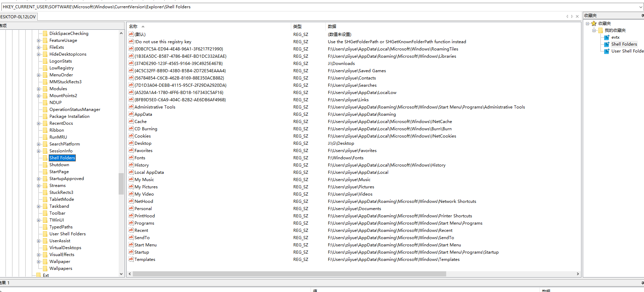The height and width of the screenshot is (292, 644).
Task: Click the registry path address field
Action: (311, 7)
